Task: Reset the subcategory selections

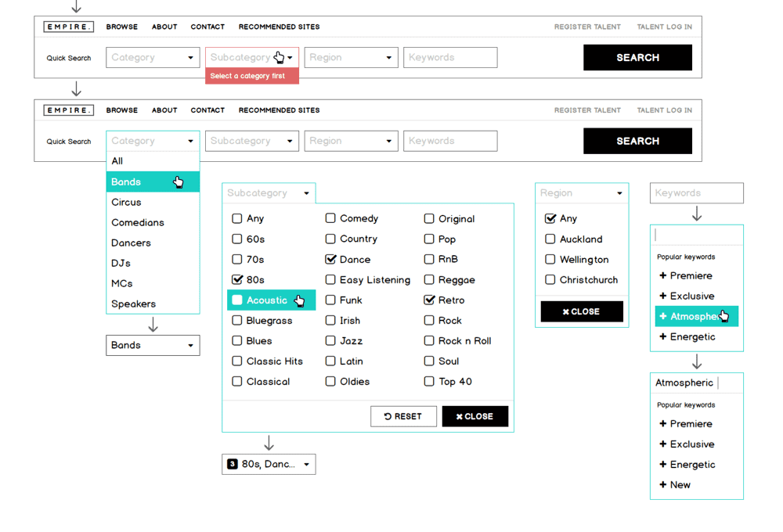Action: click(403, 416)
